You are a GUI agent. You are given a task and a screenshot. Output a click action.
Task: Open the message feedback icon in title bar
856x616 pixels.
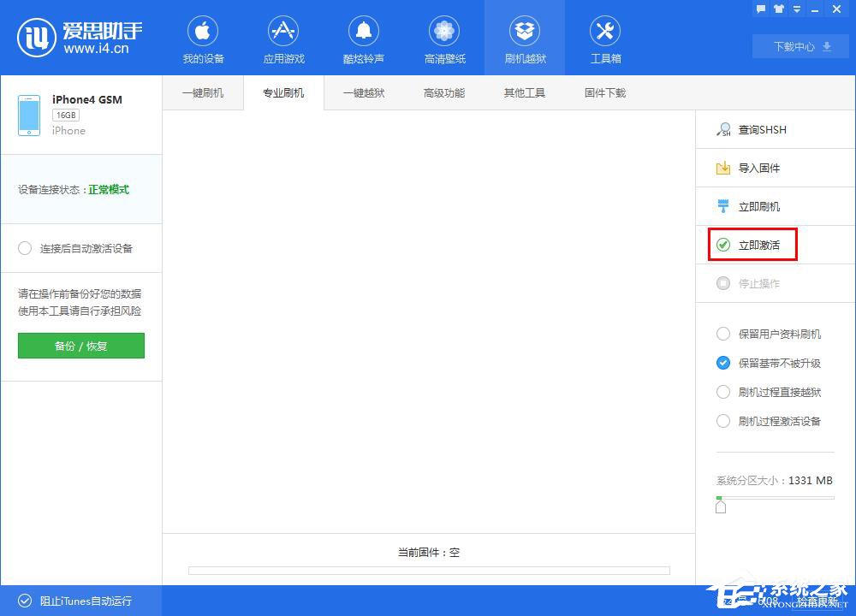[760, 9]
